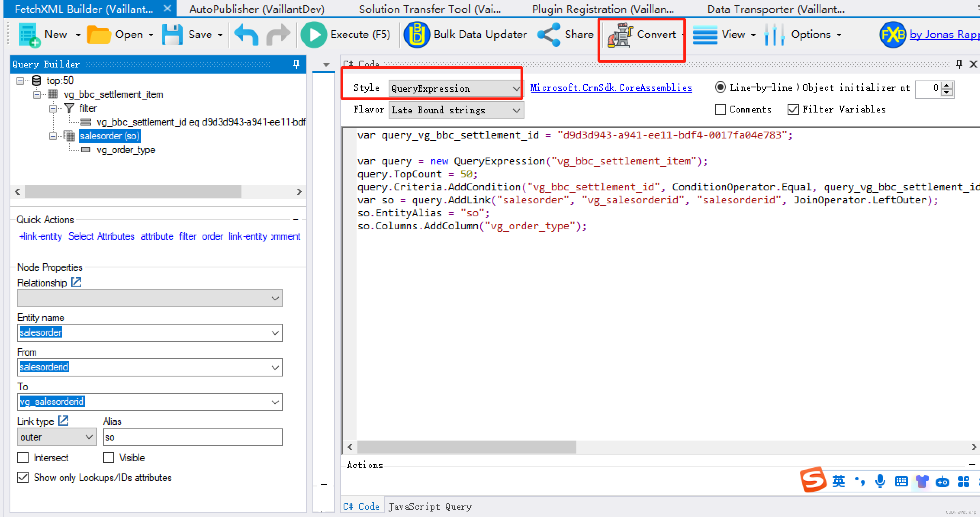Click the Convert robot icon
The image size is (980, 517).
(620, 35)
